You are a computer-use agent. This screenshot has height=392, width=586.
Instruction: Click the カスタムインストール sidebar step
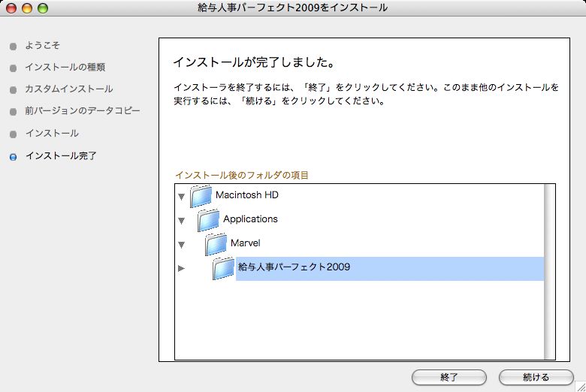(x=69, y=89)
